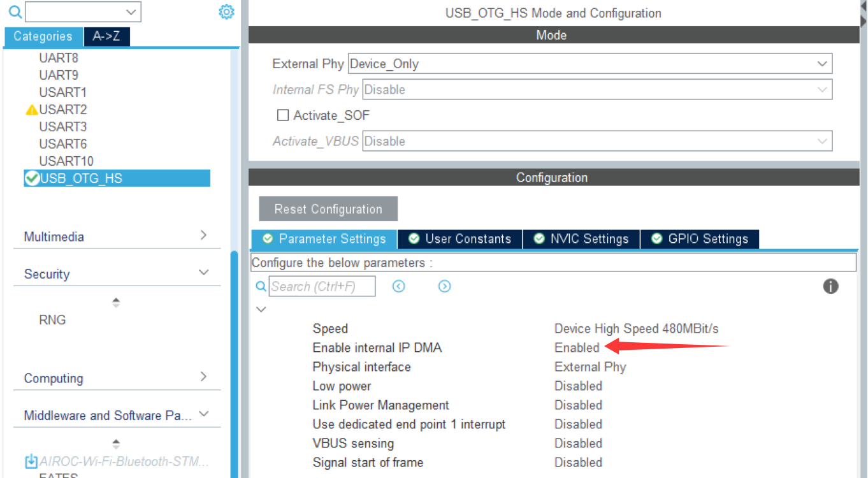Screen dimensions: 868x478
Task: Click the AIROC Wi-Fi Bluetooth download icon
Action: pos(31,461)
